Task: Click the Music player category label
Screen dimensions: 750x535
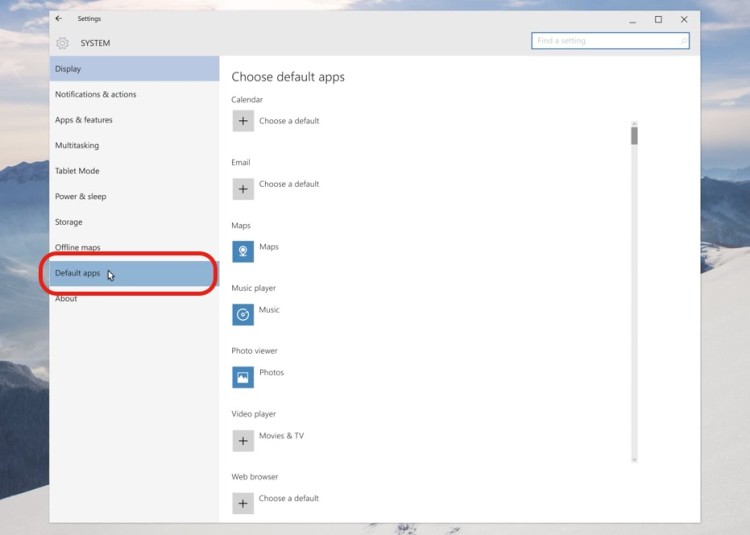Action: pos(254,288)
